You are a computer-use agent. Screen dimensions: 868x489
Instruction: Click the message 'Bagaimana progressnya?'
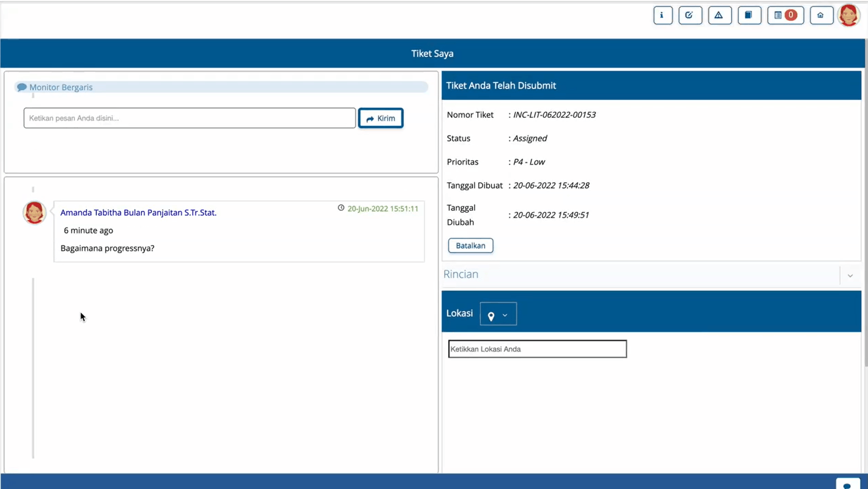click(108, 248)
